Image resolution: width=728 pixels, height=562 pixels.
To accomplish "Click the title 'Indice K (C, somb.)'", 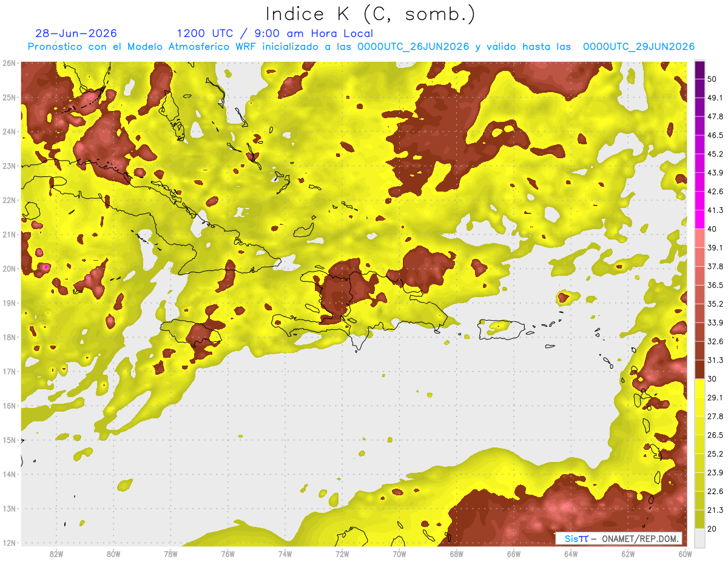I will (370, 14).
